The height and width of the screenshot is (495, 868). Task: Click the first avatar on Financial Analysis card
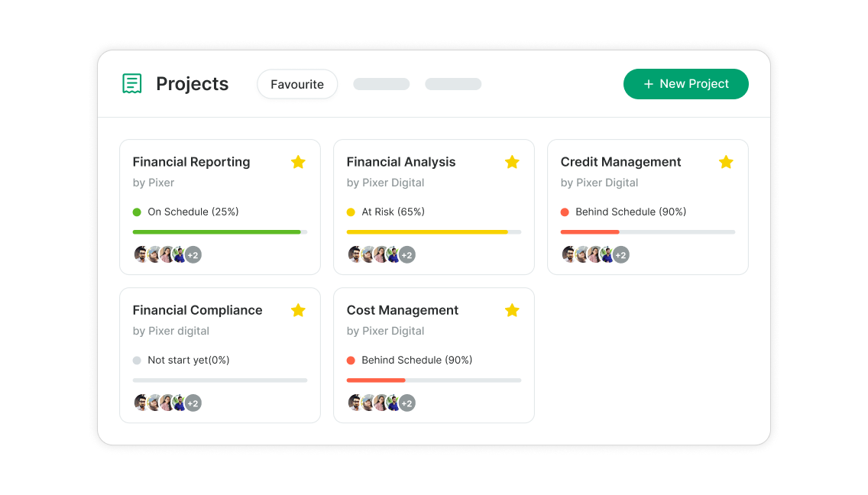(355, 254)
